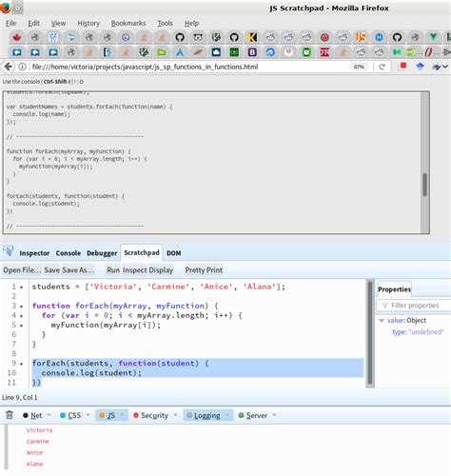Open the File menu
This screenshot has width=451, height=476.
[x=10, y=23]
